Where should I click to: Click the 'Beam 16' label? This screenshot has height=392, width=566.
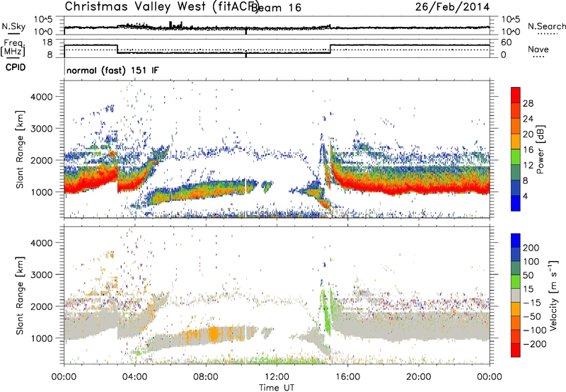(276, 8)
